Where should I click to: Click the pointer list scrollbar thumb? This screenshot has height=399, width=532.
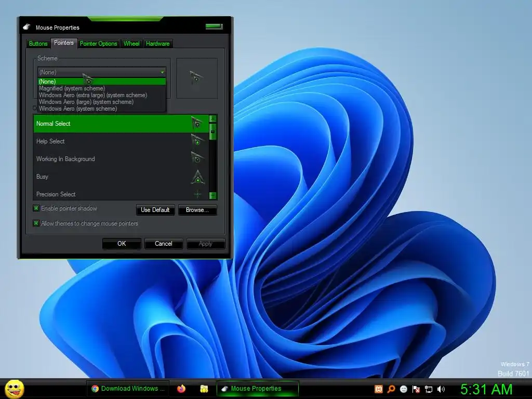click(212, 131)
